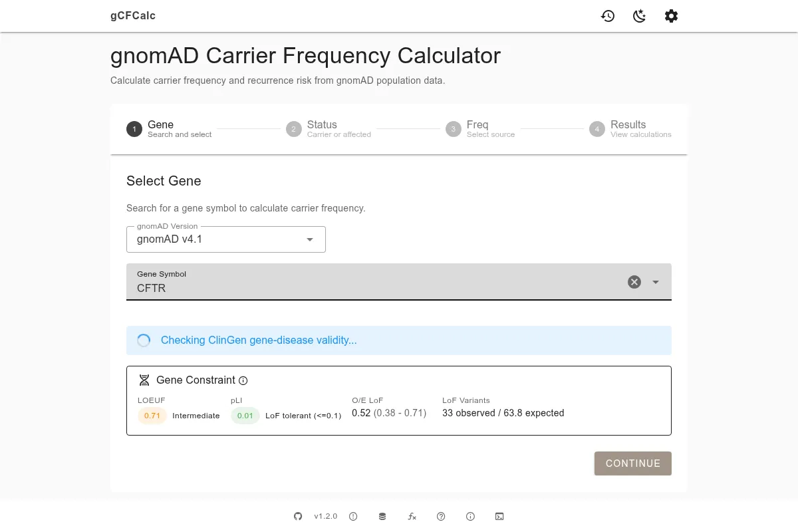798x532 pixels.
Task: Click the gCFCalc header logo link
Action: (x=133, y=15)
